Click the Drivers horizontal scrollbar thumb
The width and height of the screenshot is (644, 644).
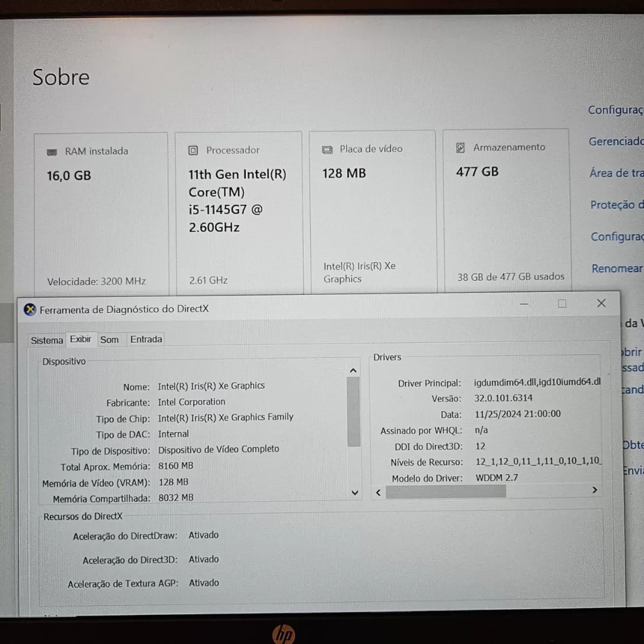(446, 491)
